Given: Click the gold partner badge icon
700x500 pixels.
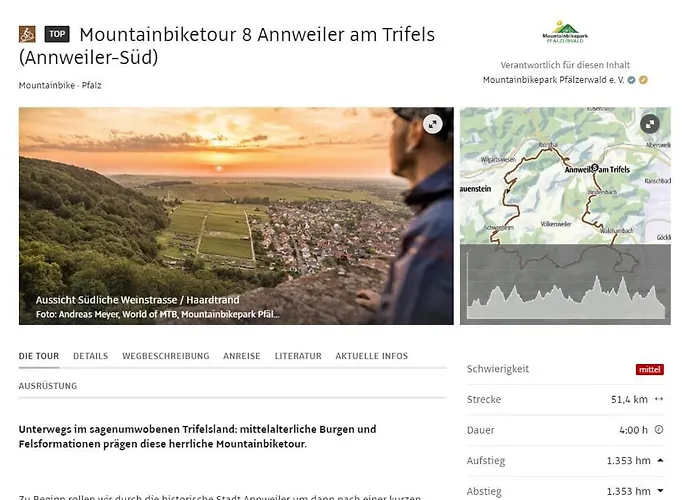Looking at the screenshot, I should (x=643, y=80).
